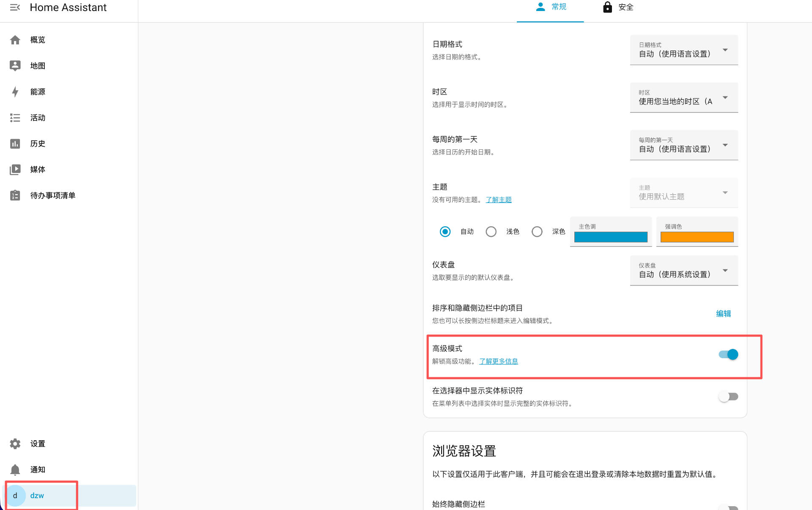Pick the orange 强调色 accent color swatch
Viewport: 812px width, 510px height.
(x=697, y=237)
